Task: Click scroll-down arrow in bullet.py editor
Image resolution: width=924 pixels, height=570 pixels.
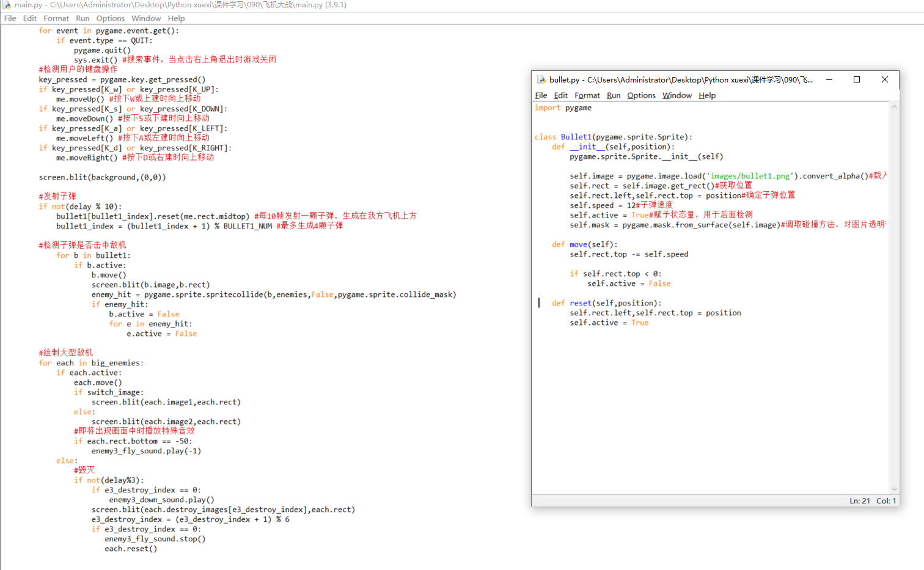Action: [x=894, y=489]
